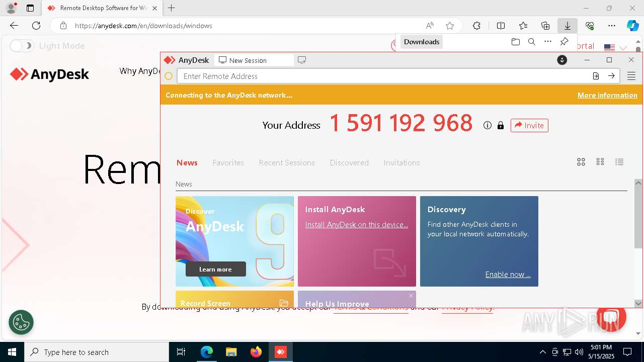The height and width of the screenshot is (362, 644).
Task: Open Edge favorites list
Action: coord(523,26)
